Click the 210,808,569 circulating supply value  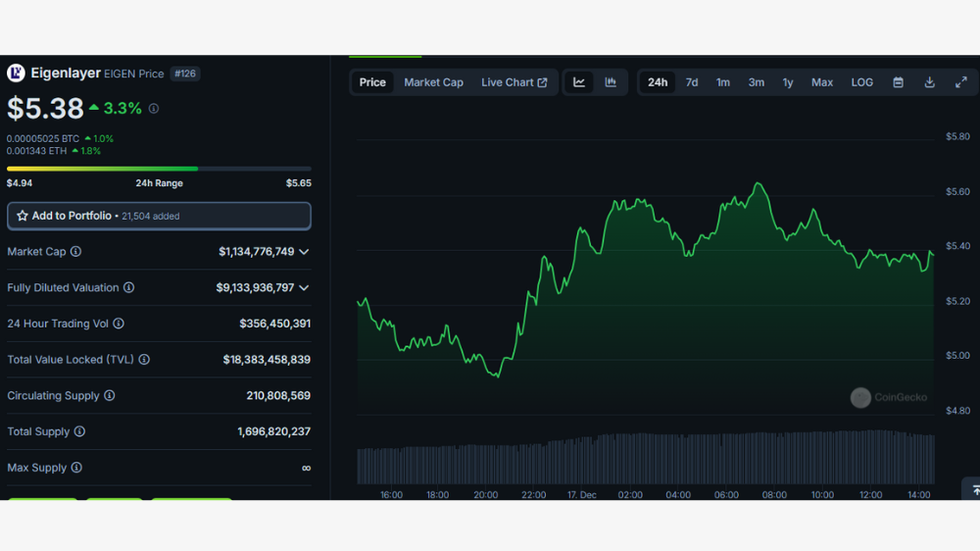click(278, 395)
